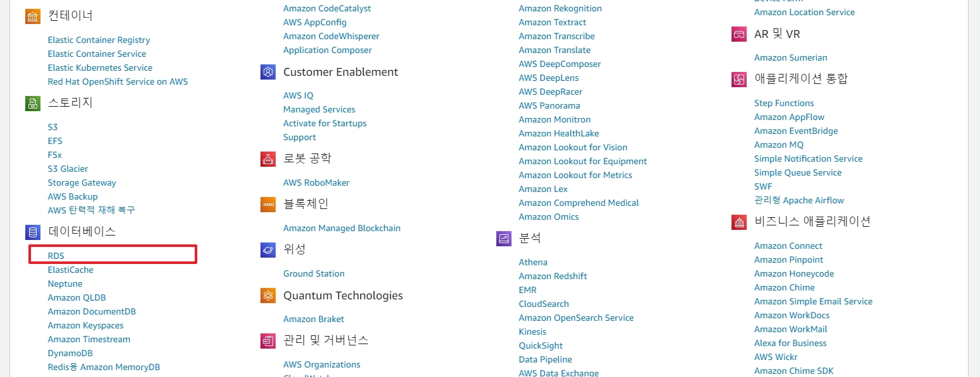Screen dimensions: 980x377
Task: Open Amazon DocumentDB
Action: tap(92, 311)
